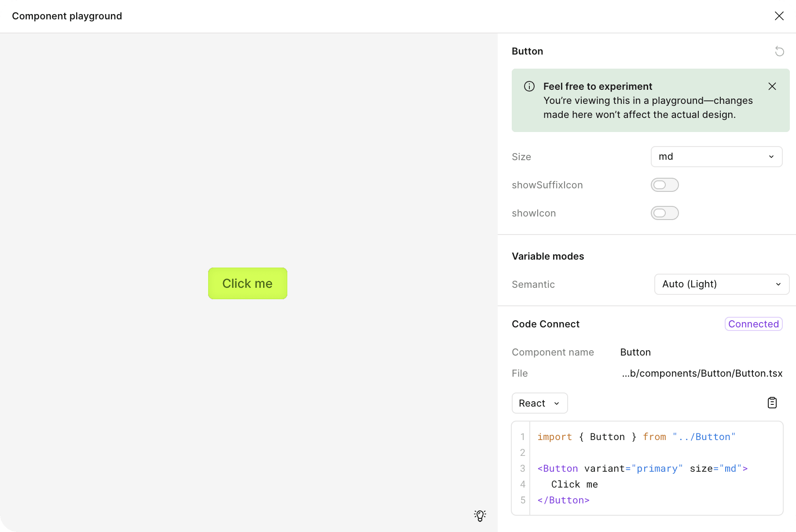Click the lightbulb icon in the preview
The height and width of the screenshot is (532, 796).
click(480, 516)
